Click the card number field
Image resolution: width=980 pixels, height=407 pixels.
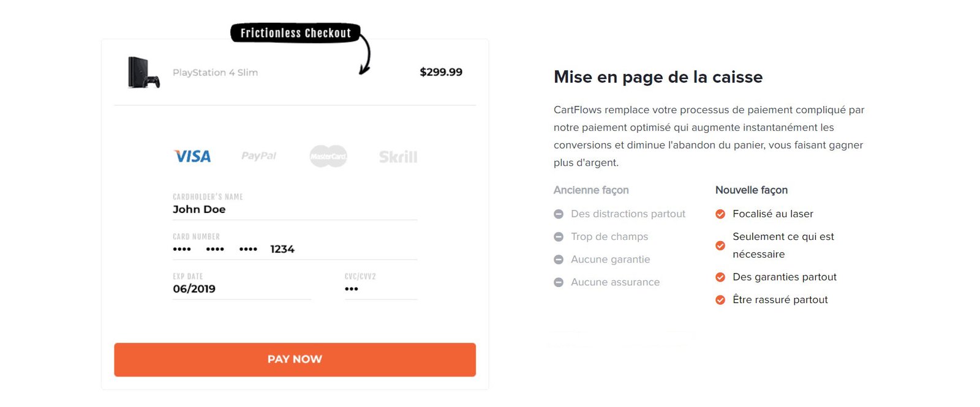294,249
